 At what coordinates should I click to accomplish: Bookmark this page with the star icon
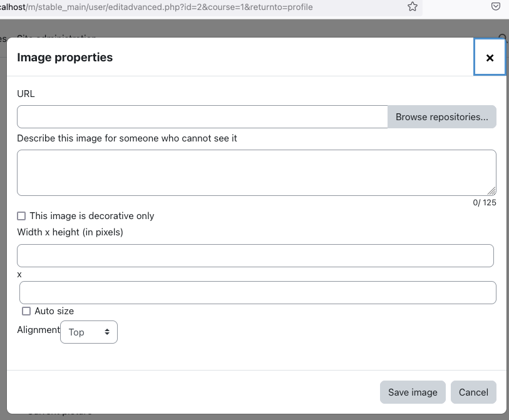tap(412, 6)
